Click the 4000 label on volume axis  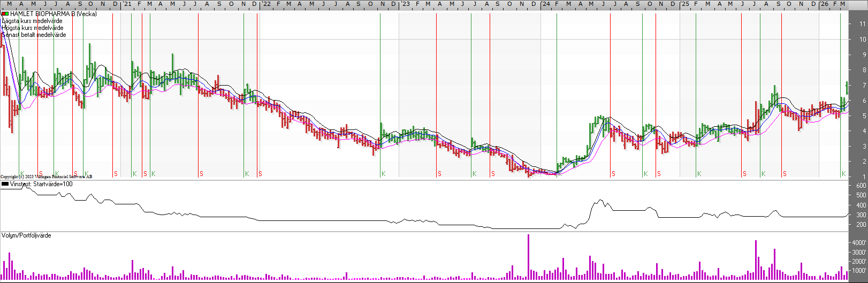coord(859,243)
